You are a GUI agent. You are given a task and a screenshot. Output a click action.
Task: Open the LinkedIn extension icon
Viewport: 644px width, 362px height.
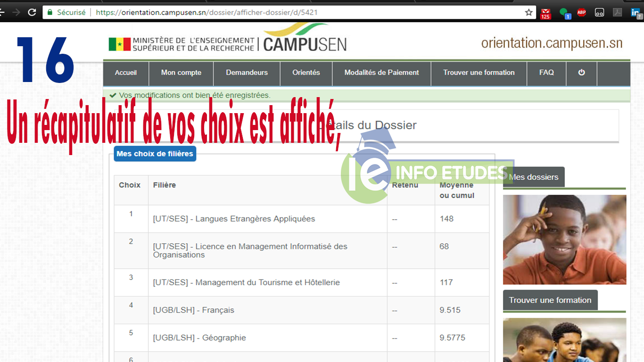point(636,13)
